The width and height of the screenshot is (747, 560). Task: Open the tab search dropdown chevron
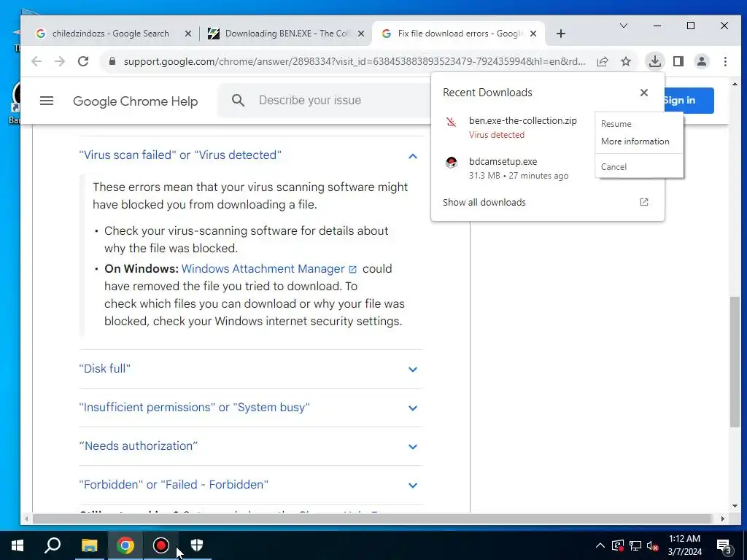(623, 26)
